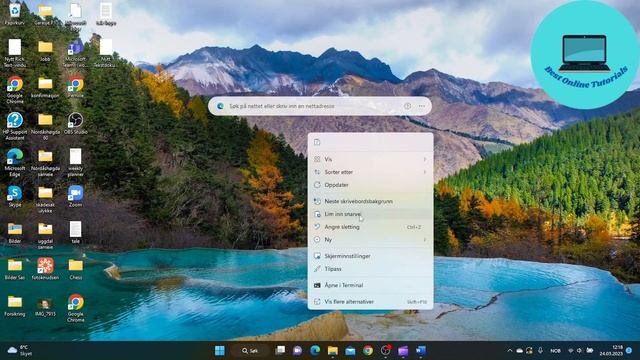Open the weather widget on taskbar
This screenshot has width=640, height=360.
(x=20, y=351)
